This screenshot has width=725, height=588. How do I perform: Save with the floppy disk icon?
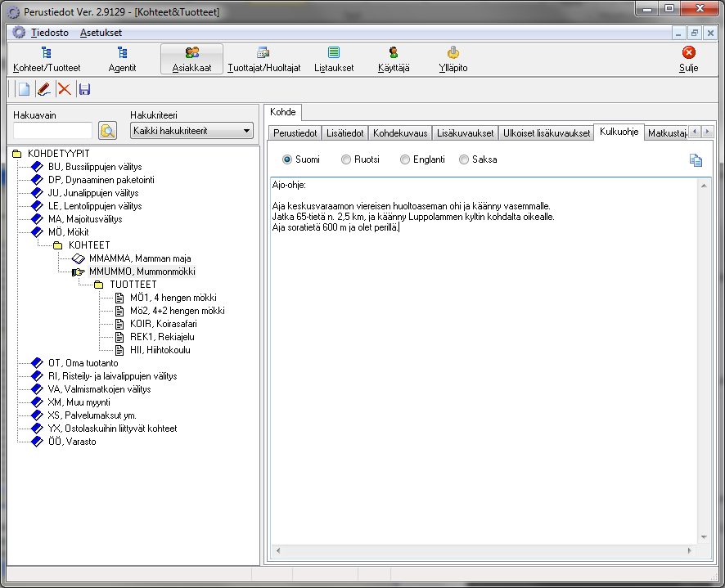[84, 89]
